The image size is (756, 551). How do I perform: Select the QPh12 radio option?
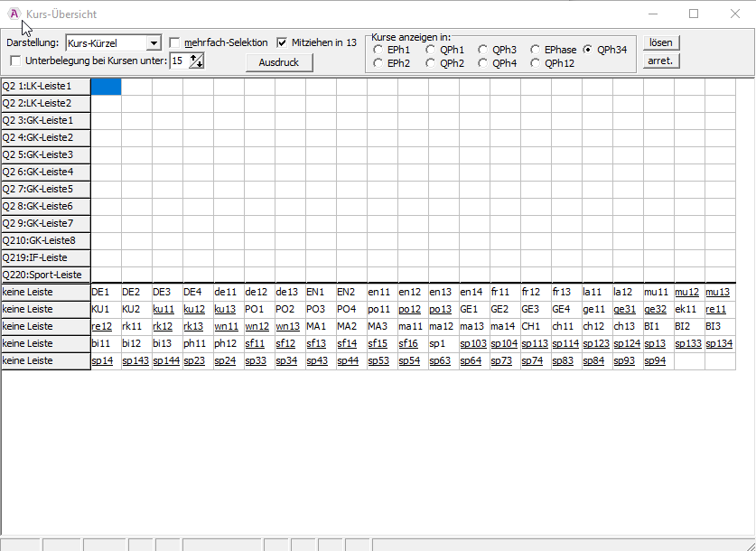537,63
